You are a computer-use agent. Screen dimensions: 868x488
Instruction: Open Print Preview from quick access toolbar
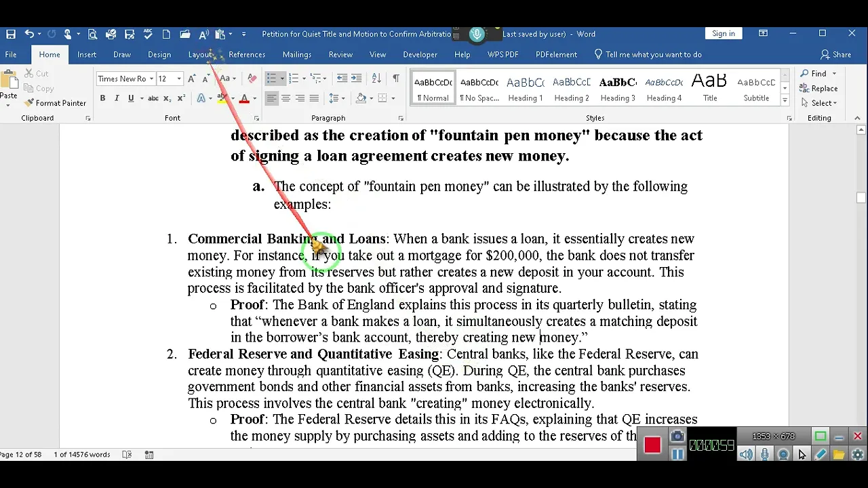[x=92, y=34]
